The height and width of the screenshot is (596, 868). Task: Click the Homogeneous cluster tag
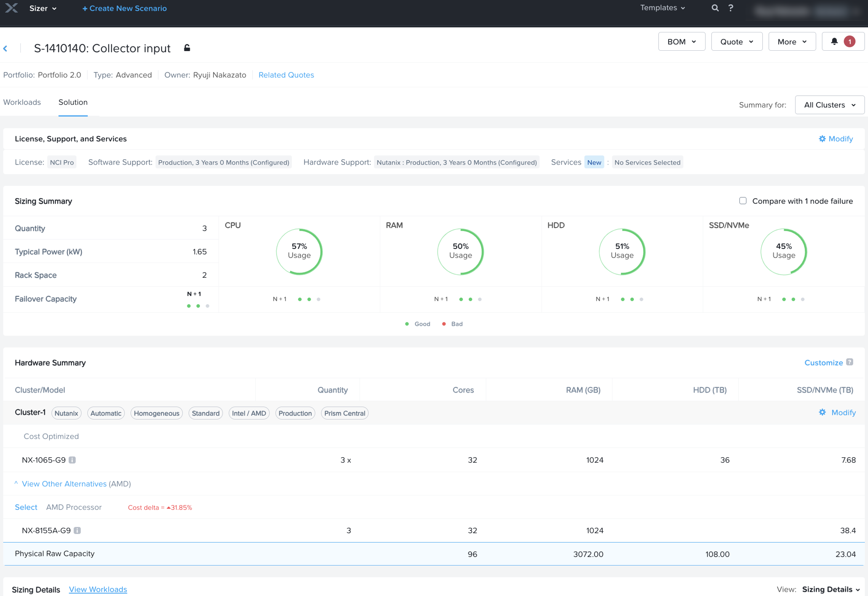tap(156, 413)
